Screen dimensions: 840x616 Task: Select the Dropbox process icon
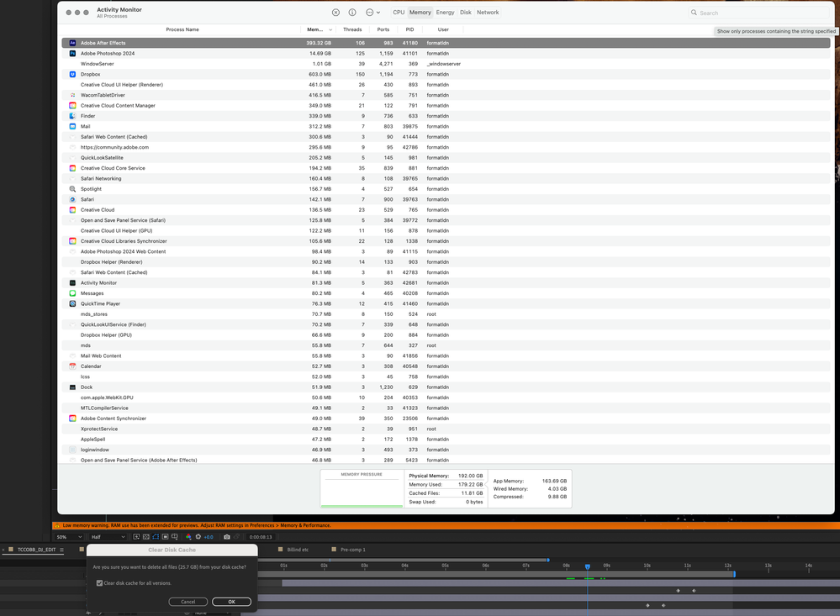[x=72, y=74]
